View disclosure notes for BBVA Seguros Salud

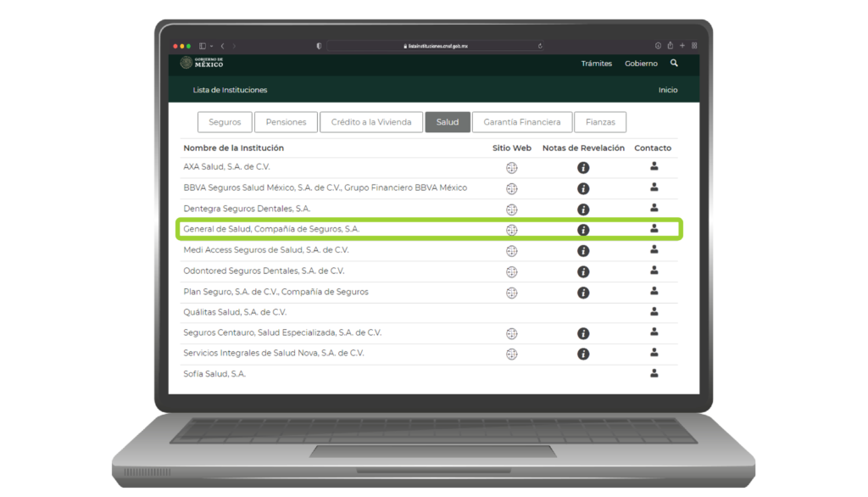tap(583, 189)
